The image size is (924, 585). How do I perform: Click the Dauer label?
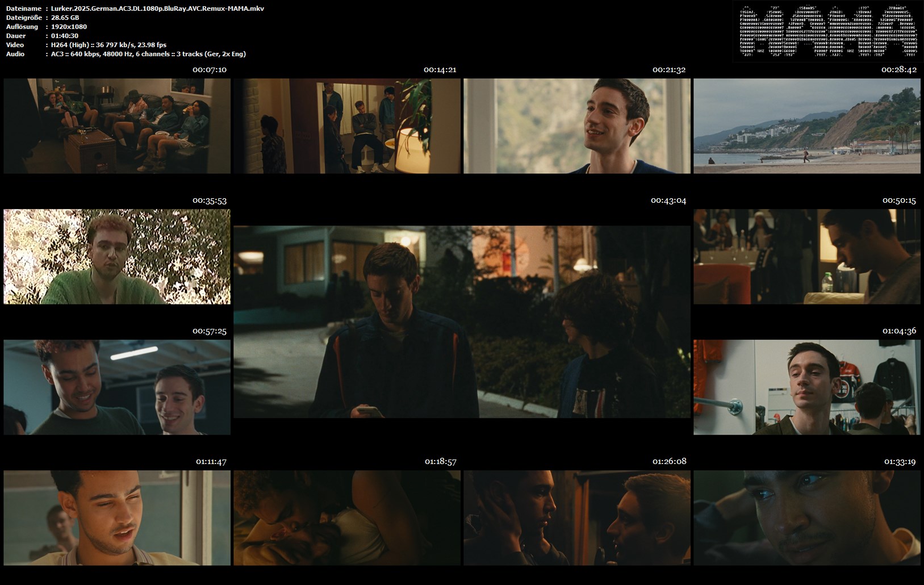click(15, 36)
